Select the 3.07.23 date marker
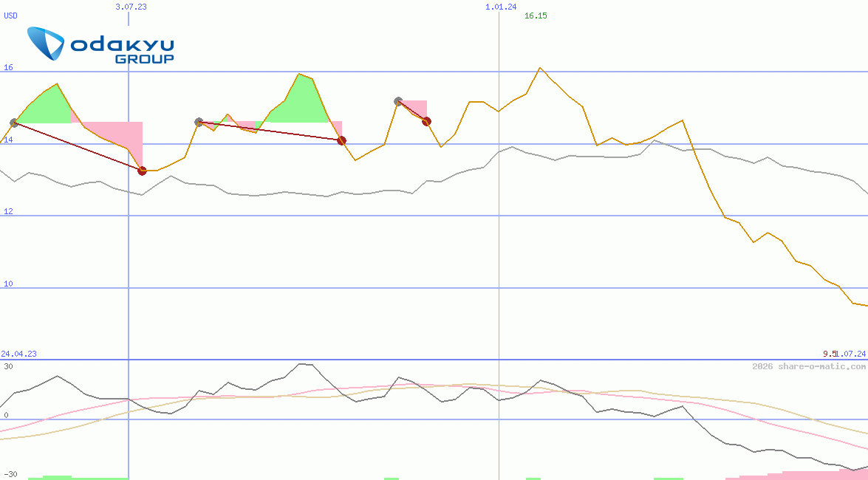 coord(131,7)
